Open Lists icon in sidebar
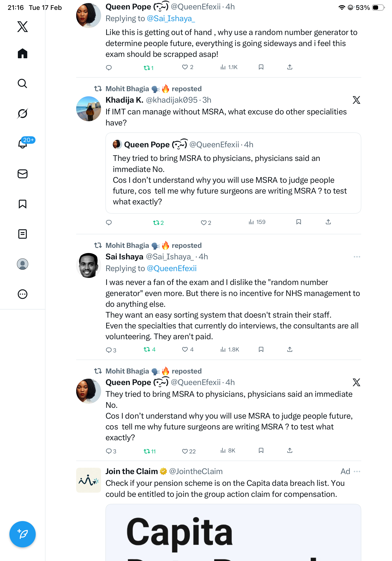Screen dimensions: 392x561 point(23,234)
